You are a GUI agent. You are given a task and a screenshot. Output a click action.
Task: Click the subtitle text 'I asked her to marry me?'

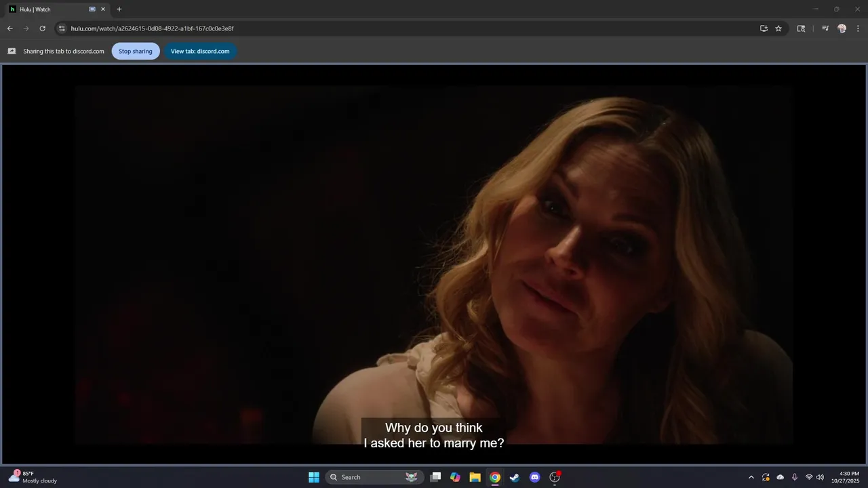[x=434, y=443]
